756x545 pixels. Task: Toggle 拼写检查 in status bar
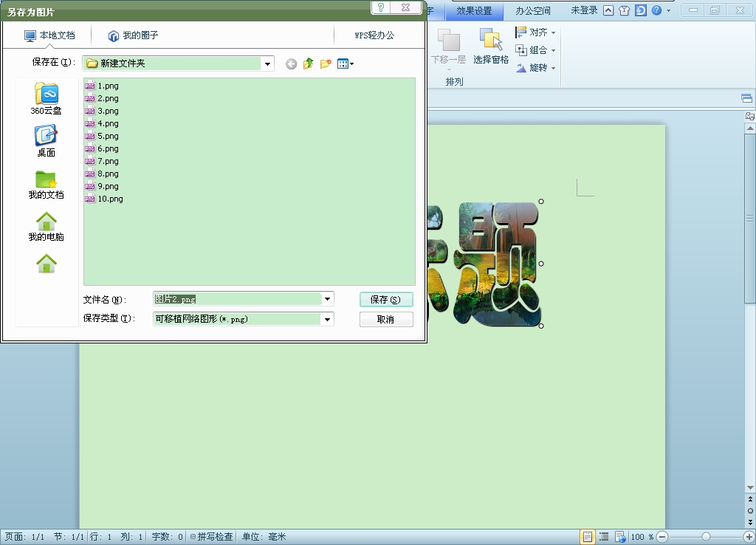click(211, 537)
